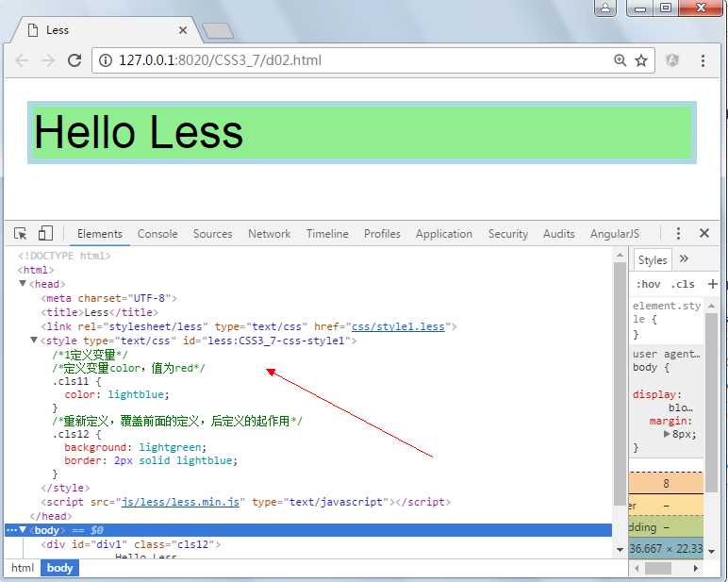Close the Less browser tab
Image resolution: width=728 pixels, height=582 pixels.
pos(183,30)
